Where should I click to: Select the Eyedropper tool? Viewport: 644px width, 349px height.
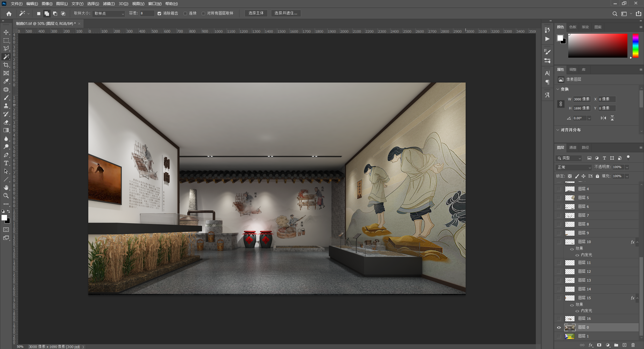(6, 81)
